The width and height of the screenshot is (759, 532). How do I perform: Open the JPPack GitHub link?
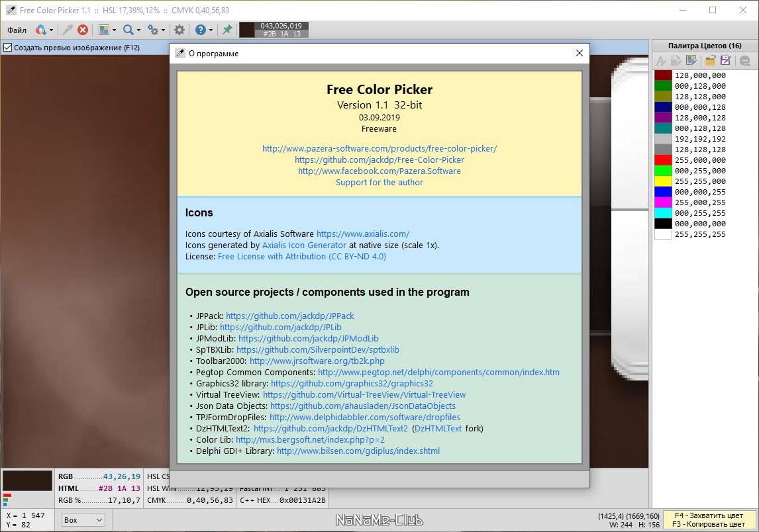(290, 316)
